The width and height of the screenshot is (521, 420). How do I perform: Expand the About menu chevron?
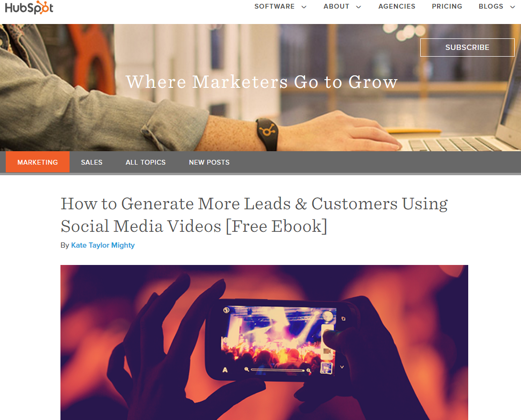tap(358, 7)
